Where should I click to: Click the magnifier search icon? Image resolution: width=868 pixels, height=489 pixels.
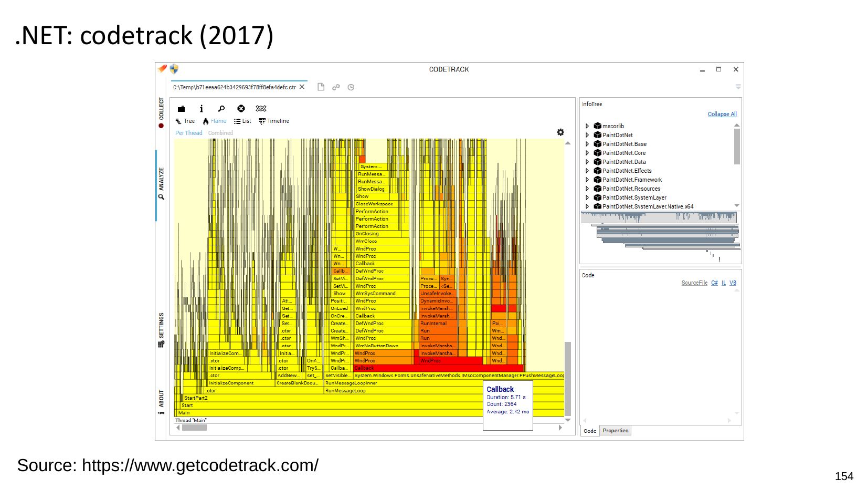[221, 109]
